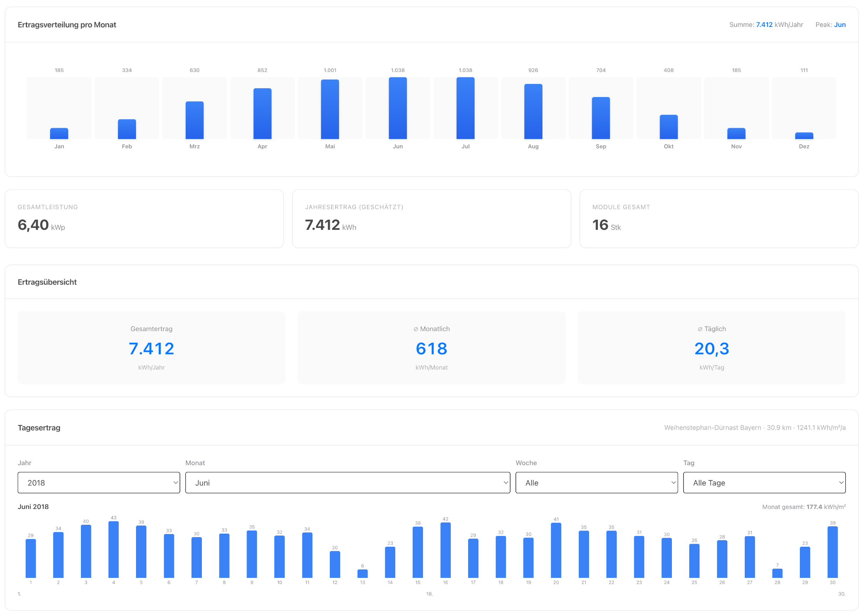The height and width of the screenshot is (616, 863).
Task: Click day 28 bar with value 7
Action: click(x=777, y=573)
